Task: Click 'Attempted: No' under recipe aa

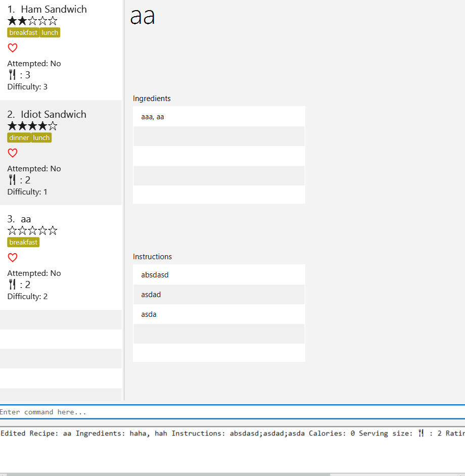Action: click(x=34, y=273)
